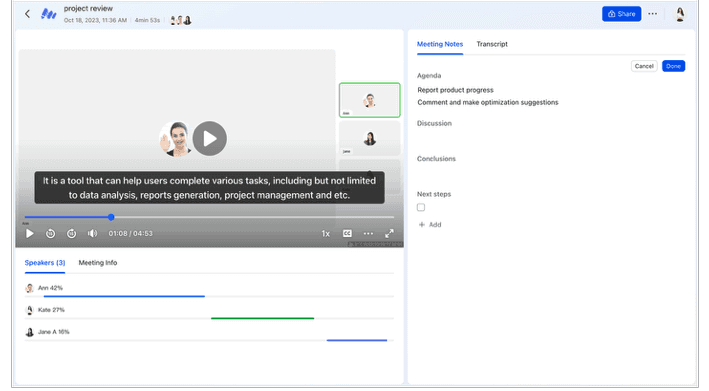Click the blue app logo beside title

tap(48, 14)
